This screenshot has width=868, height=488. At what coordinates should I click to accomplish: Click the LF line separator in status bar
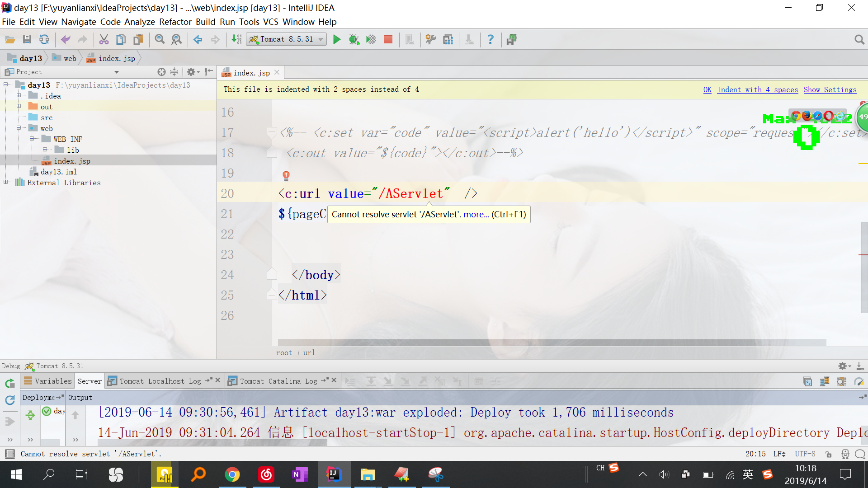click(x=779, y=454)
